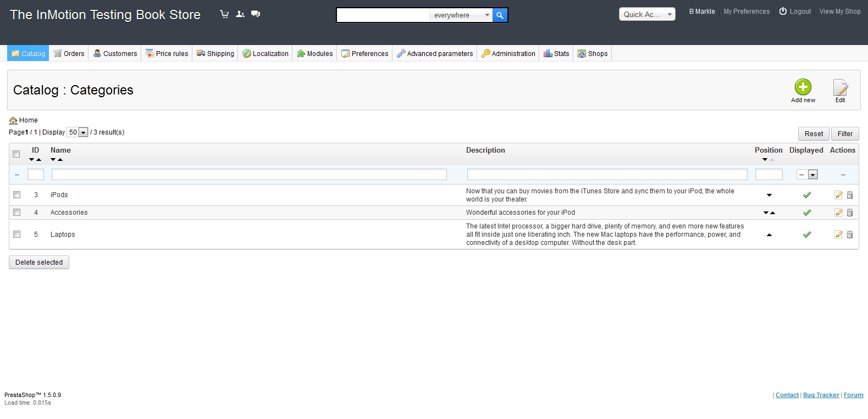Toggle Laptops displayed green checkmark
Image resolution: width=868 pixels, height=419 pixels.
click(x=807, y=234)
